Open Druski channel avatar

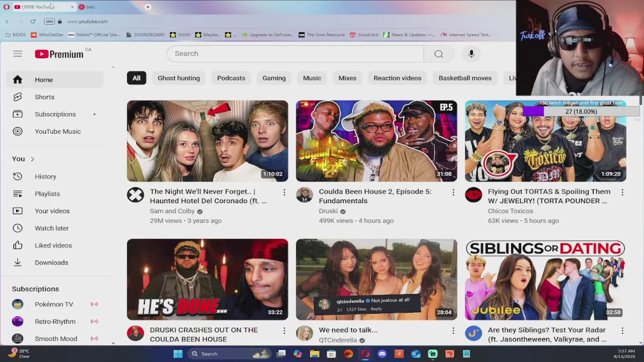pyautogui.click(x=304, y=195)
